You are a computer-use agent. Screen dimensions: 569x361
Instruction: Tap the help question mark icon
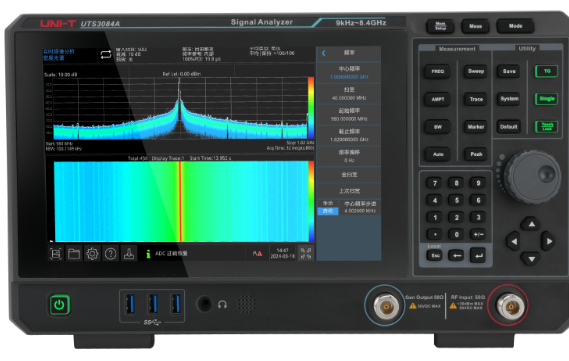110,253
